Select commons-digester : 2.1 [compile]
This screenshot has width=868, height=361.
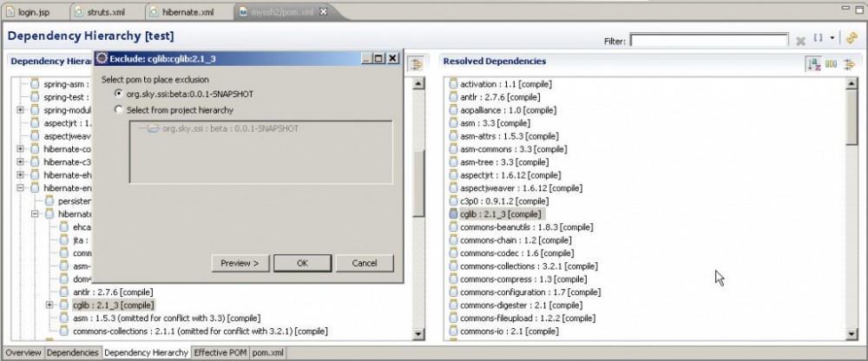point(520,305)
